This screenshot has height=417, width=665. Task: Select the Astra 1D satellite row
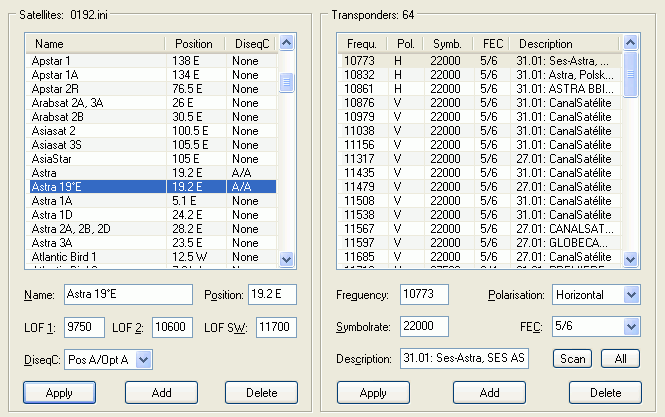tap(153, 215)
